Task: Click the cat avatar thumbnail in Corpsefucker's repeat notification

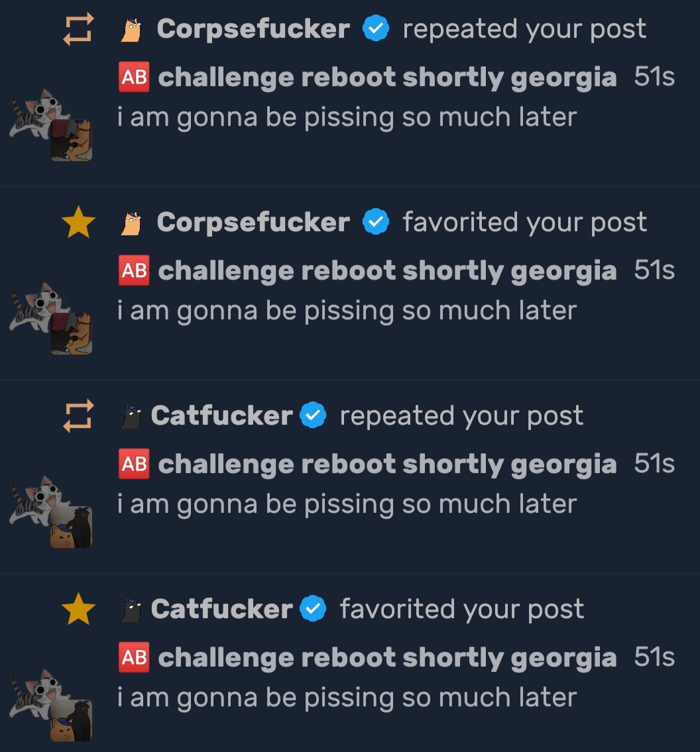Action: coord(50,125)
